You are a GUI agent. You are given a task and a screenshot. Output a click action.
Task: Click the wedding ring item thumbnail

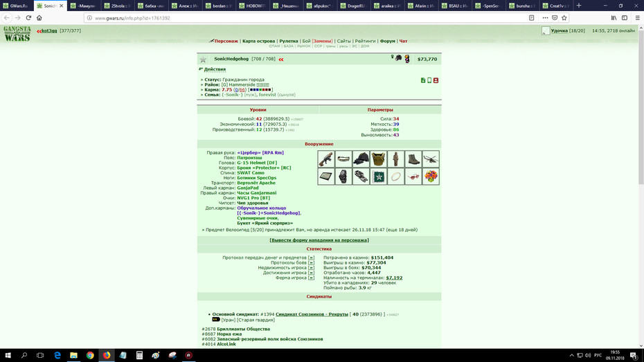coord(396,177)
